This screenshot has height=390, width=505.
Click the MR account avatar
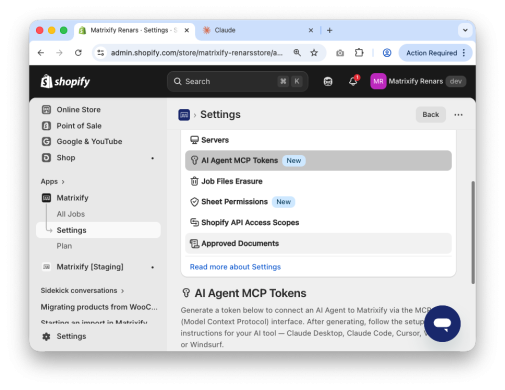[x=378, y=81]
